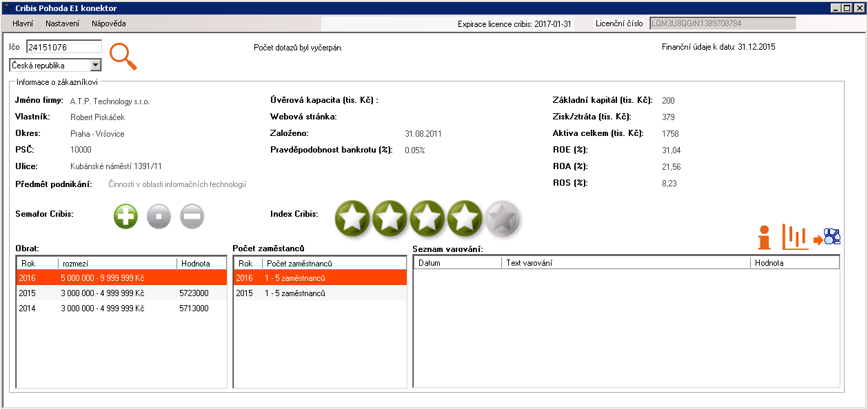
Task: Open the Česká republika country dropdown
Action: click(95, 66)
